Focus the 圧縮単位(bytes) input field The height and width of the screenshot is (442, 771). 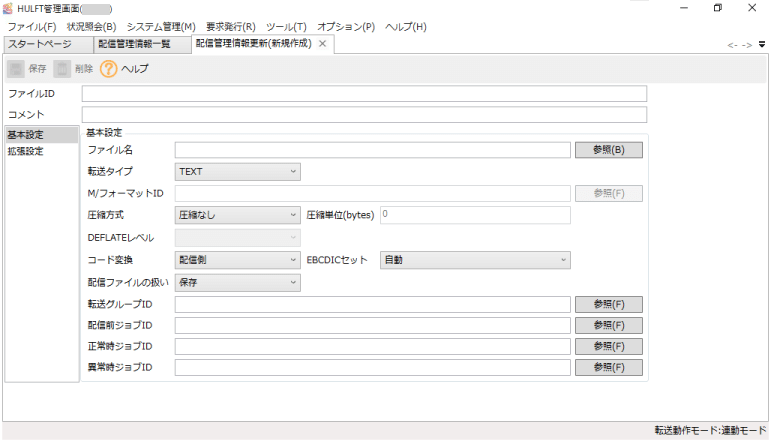(x=475, y=215)
